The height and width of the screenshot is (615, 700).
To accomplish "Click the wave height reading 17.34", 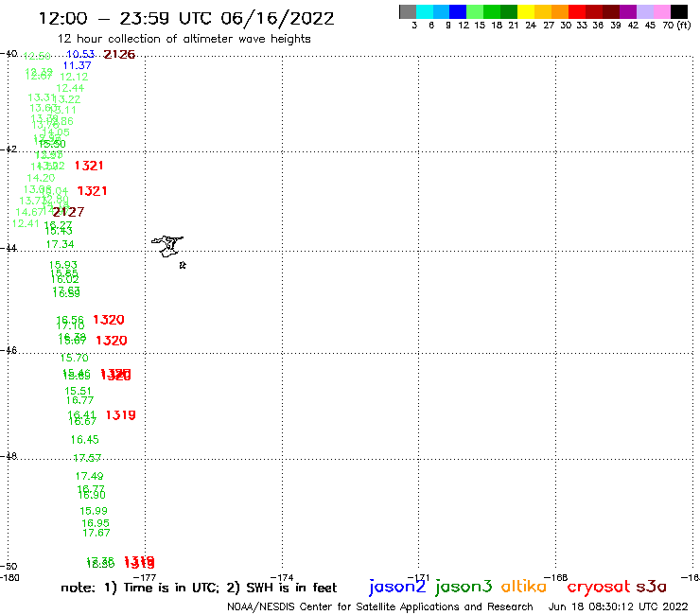I will (x=60, y=244).
